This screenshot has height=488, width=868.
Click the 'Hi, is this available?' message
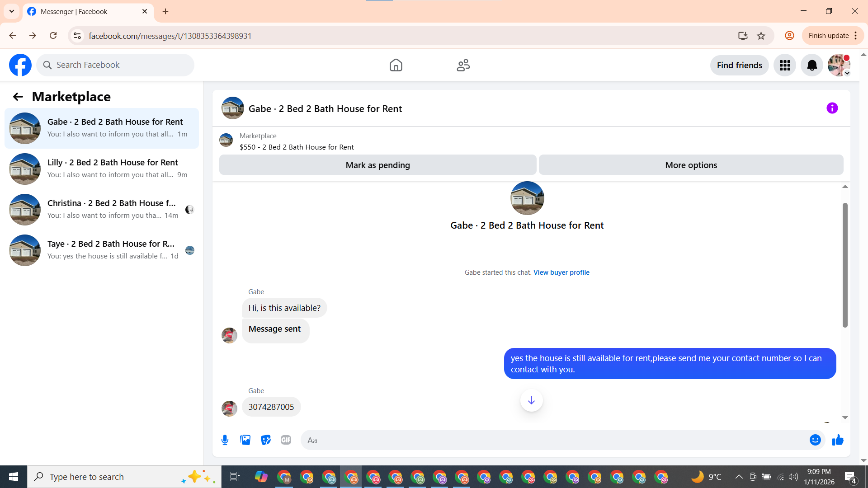click(x=284, y=308)
